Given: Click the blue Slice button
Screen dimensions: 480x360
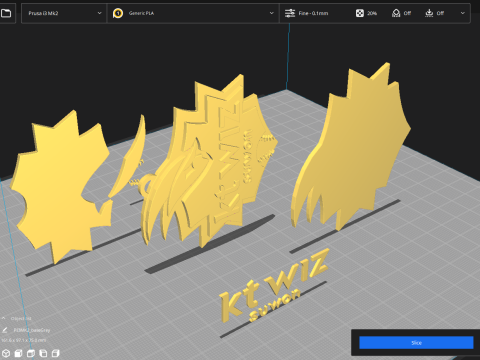Looking at the screenshot, I should pos(416,343).
